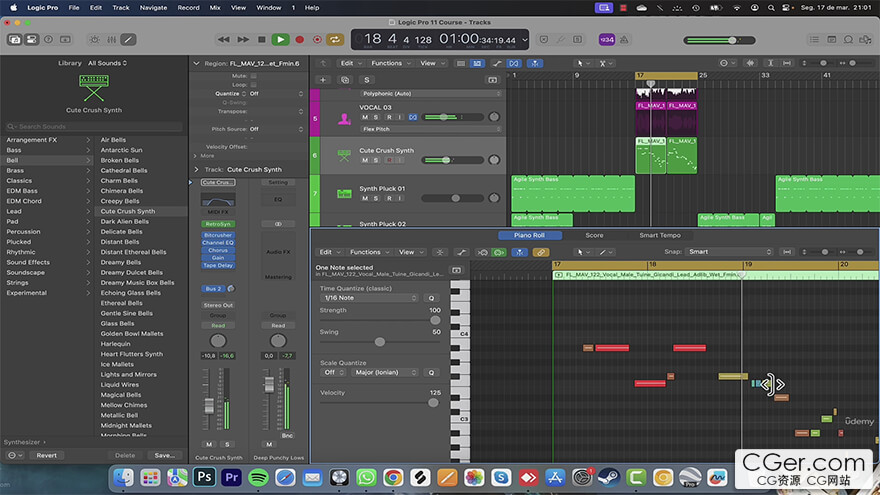Start playback with the green Play button
The width and height of the screenshot is (880, 495).
pyautogui.click(x=280, y=39)
